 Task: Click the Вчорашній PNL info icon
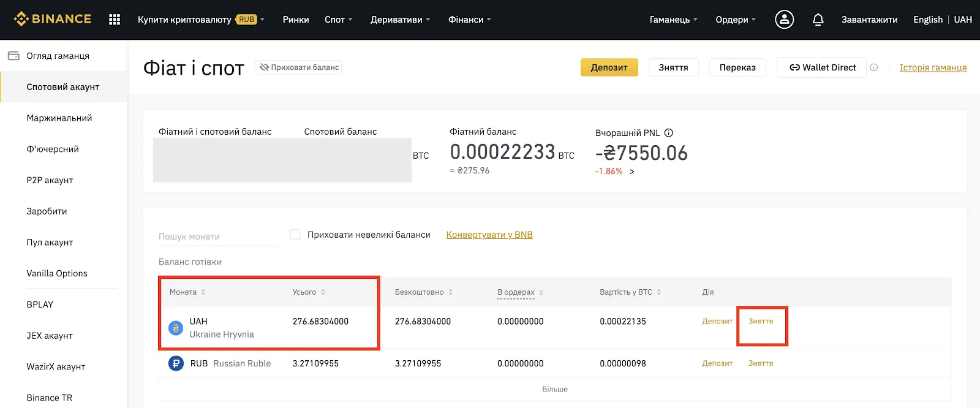[669, 132]
